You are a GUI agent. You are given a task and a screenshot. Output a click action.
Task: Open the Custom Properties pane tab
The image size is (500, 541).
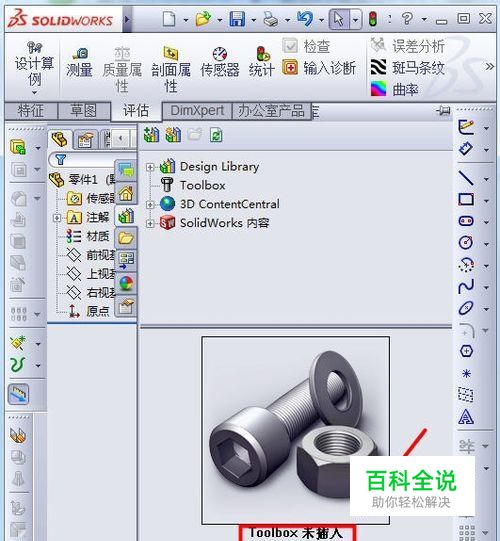tap(126, 306)
